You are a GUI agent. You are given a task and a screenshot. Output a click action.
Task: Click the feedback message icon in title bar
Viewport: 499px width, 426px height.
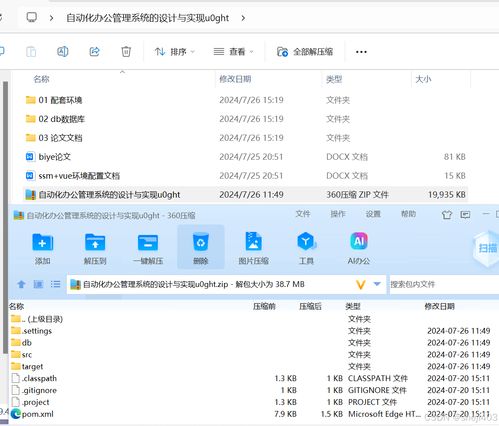pyautogui.click(x=465, y=215)
